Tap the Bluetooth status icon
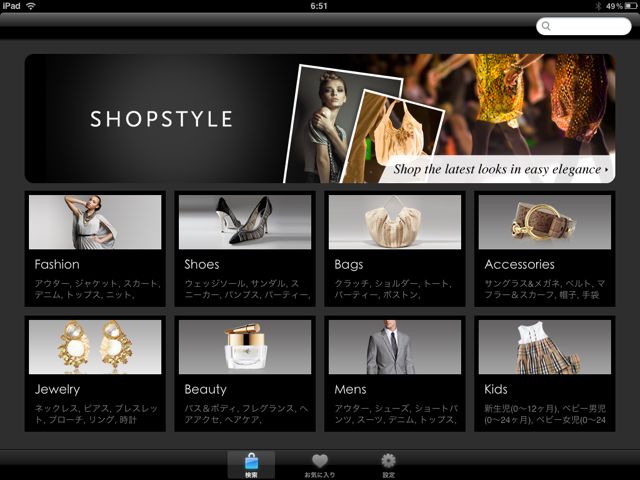 click(598, 6)
